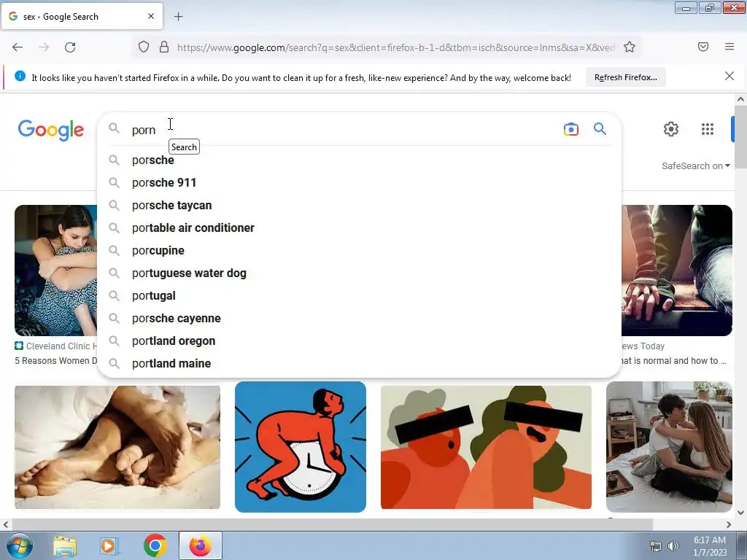The height and width of the screenshot is (560, 747).
Task: Launch Windows Media Player from taskbar
Action: tap(109, 545)
